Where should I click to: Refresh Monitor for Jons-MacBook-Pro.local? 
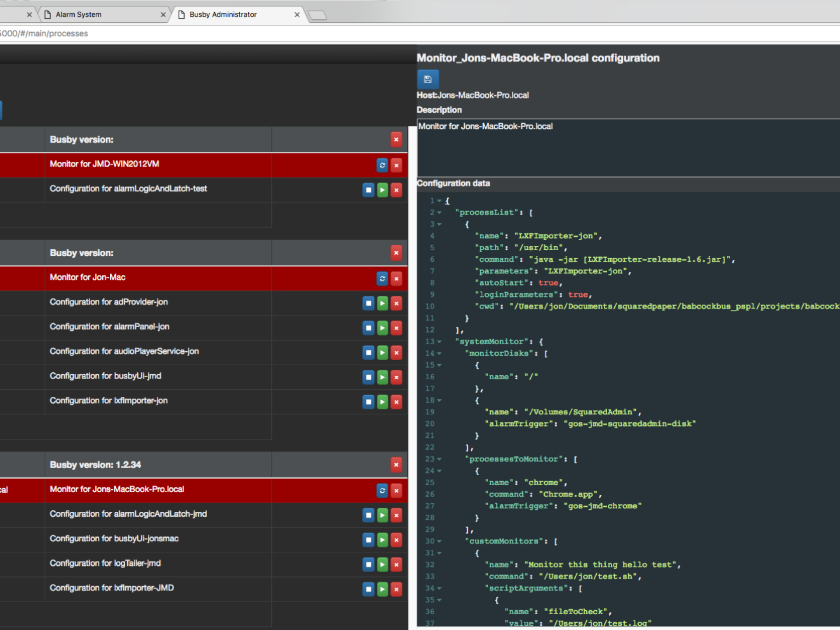[x=382, y=491]
